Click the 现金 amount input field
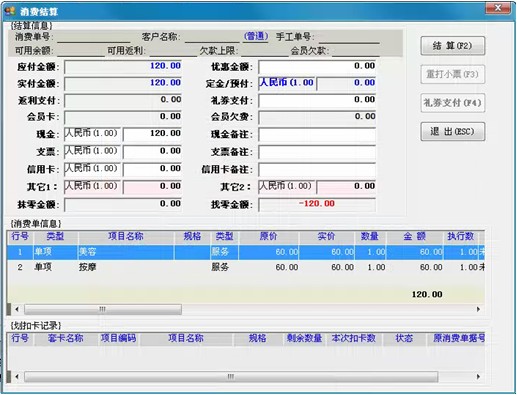Screen dimensions: 517x395 [152, 133]
